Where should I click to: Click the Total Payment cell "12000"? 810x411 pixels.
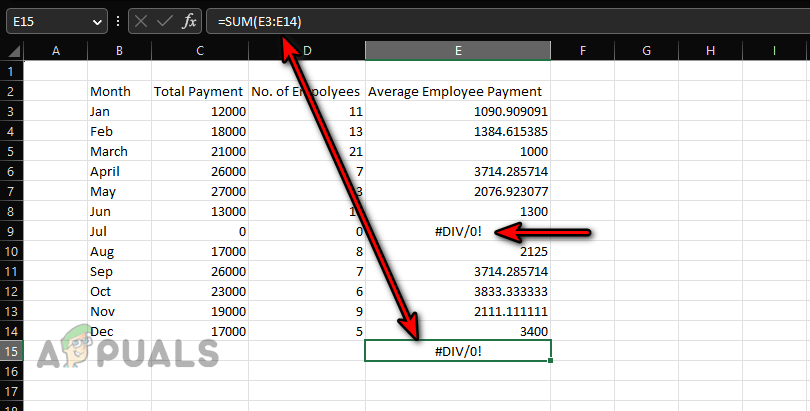click(x=200, y=111)
